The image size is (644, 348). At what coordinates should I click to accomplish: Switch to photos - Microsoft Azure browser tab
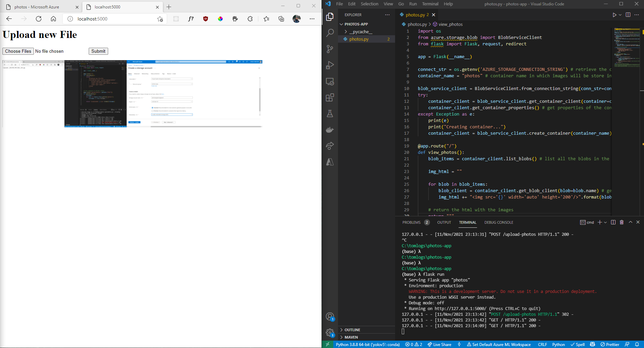[x=42, y=7]
